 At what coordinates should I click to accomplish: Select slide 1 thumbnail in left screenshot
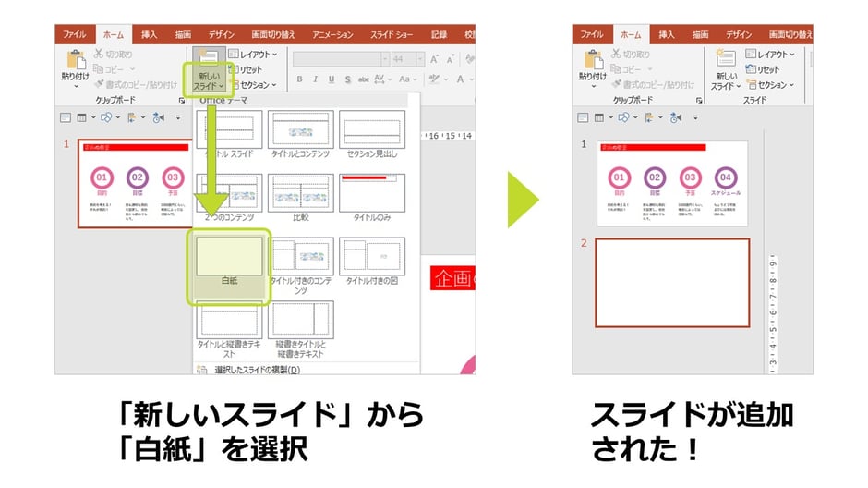135,184
